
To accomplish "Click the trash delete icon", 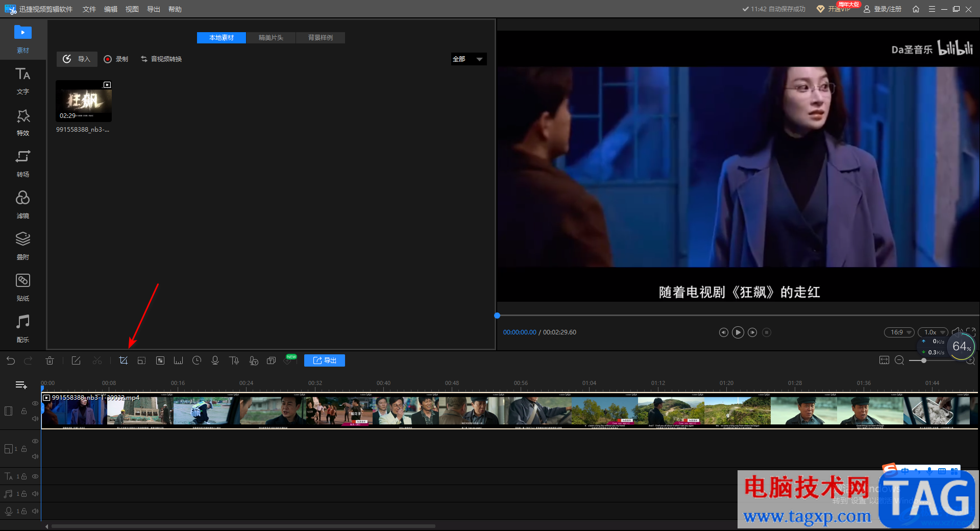I will pos(50,360).
